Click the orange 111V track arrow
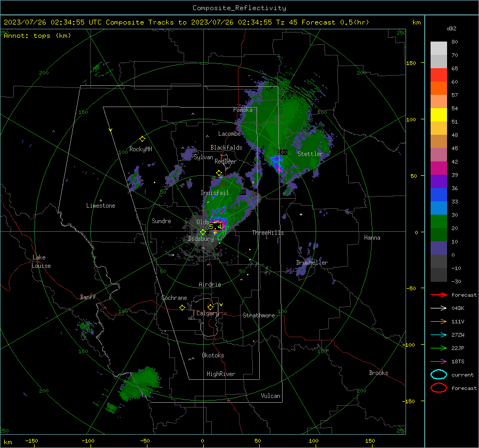This screenshot has height=448, width=479. [439, 321]
